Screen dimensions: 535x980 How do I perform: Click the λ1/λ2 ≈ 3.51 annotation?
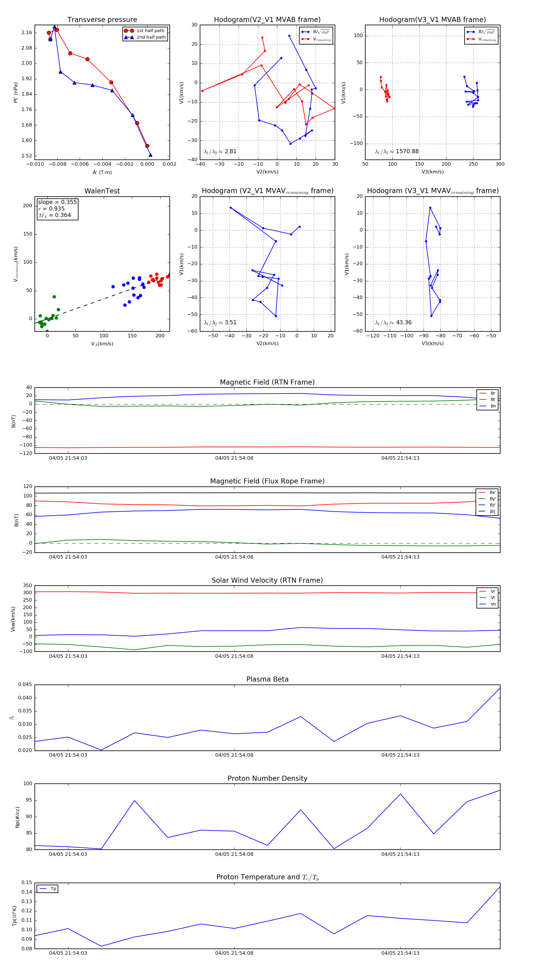point(220,323)
